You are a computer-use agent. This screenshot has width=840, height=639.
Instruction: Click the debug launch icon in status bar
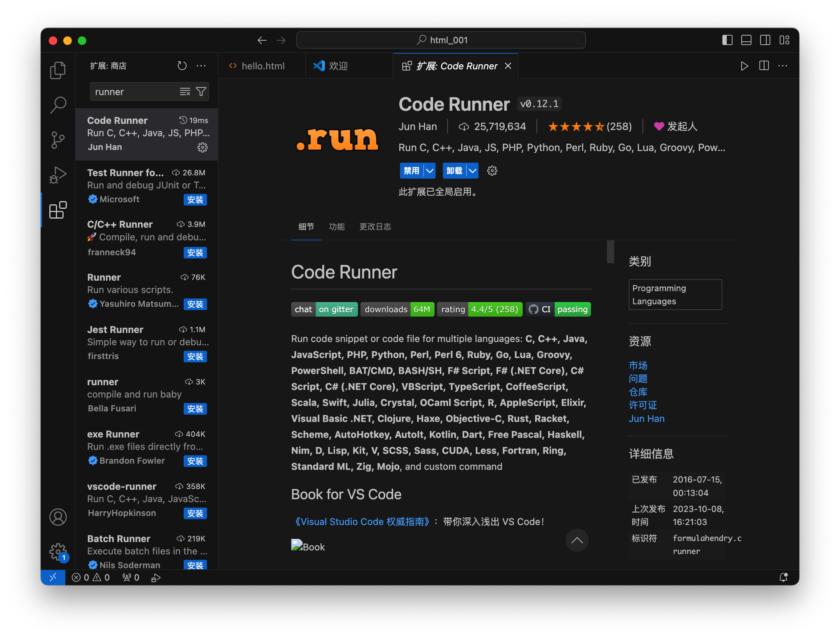pos(155,577)
